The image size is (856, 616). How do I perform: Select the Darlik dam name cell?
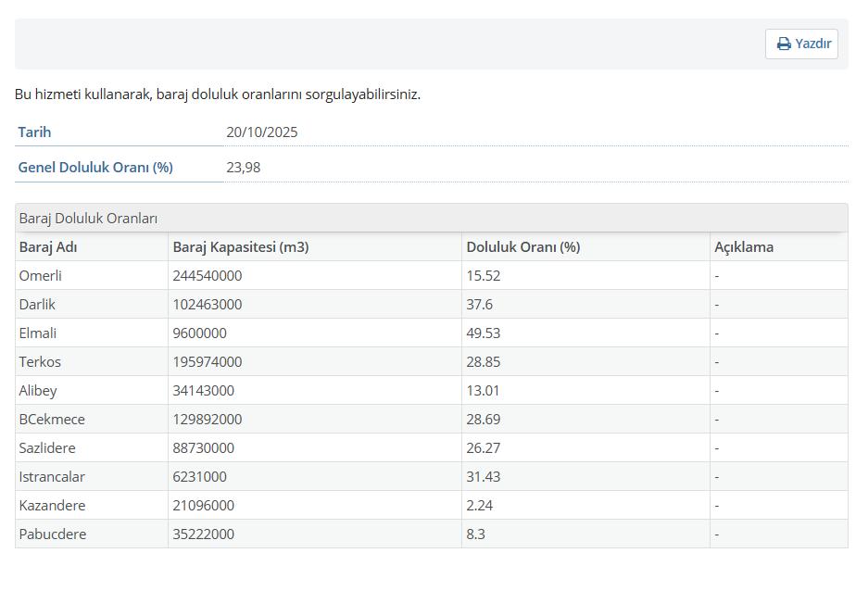[x=38, y=305]
